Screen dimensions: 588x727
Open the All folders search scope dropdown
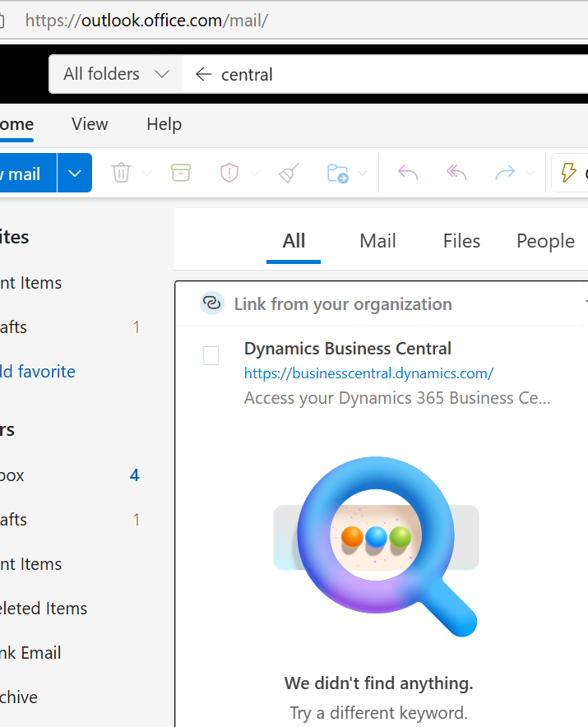point(116,74)
